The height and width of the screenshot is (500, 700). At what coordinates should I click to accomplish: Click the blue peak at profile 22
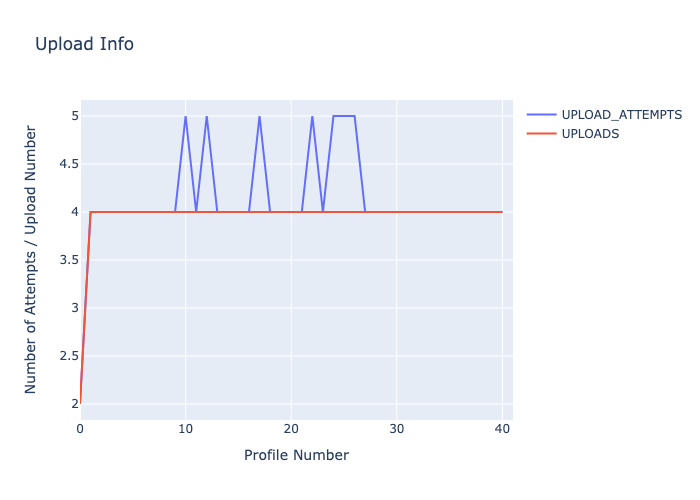[312, 116]
